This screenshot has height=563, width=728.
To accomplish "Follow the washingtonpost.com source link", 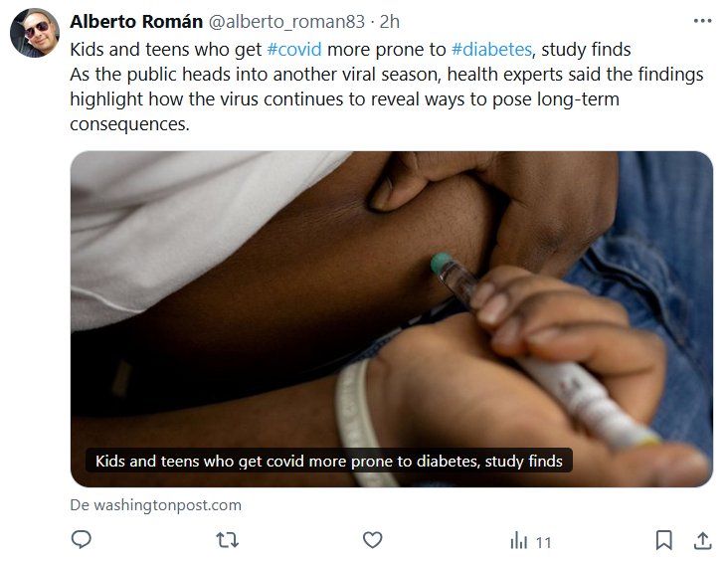I will coord(156,504).
